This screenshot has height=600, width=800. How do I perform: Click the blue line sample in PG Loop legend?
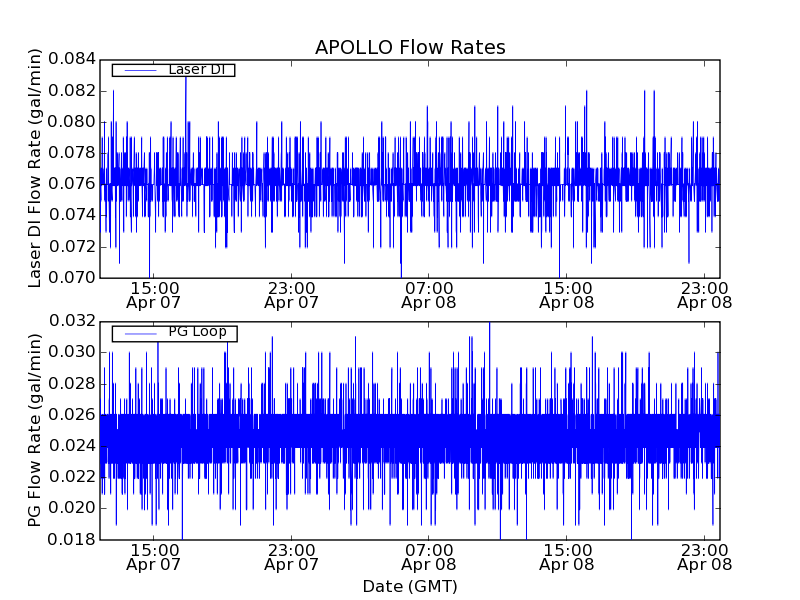(x=140, y=334)
